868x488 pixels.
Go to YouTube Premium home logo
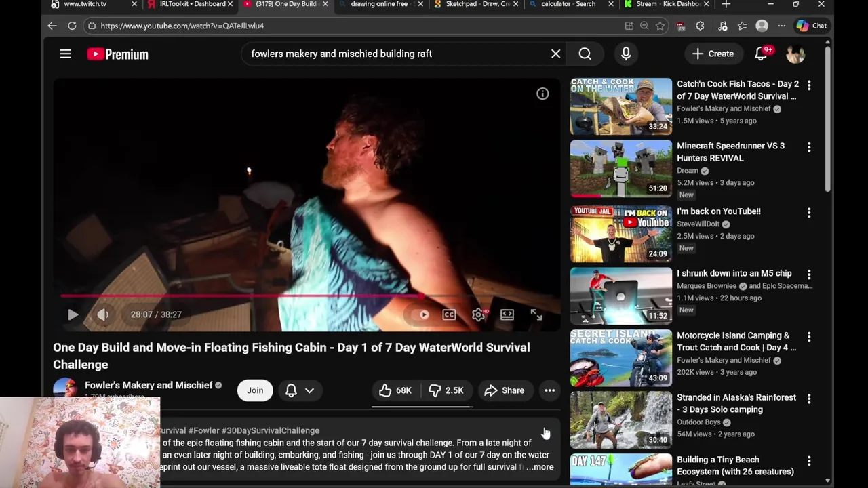[117, 54]
